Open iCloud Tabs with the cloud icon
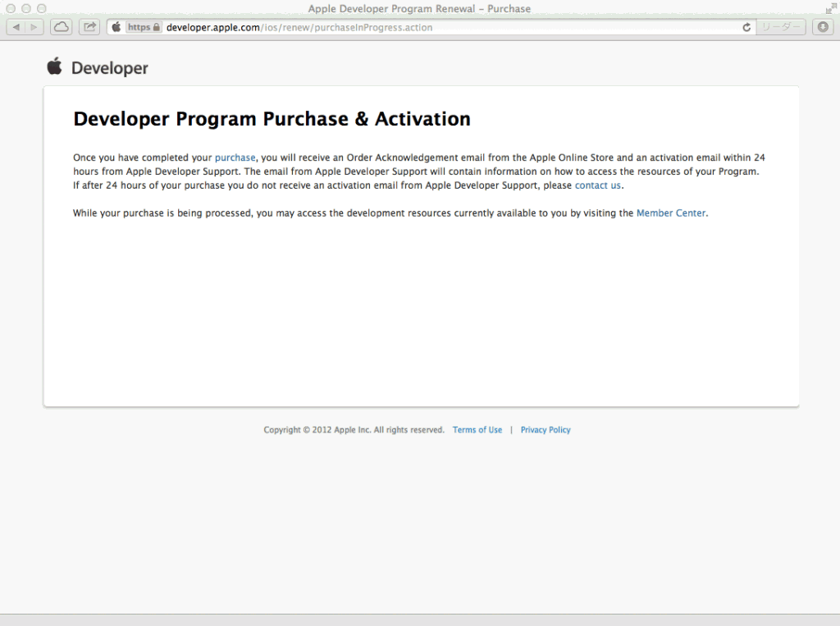The width and height of the screenshot is (840, 626). pos(62,27)
